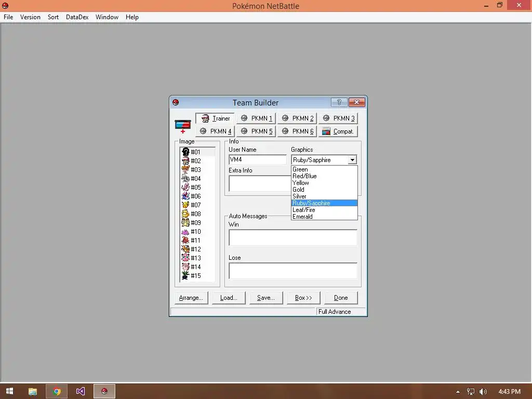Choose Gold graphics option
The height and width of the screenshot is (399, 532).
click(x=324, y=190)
